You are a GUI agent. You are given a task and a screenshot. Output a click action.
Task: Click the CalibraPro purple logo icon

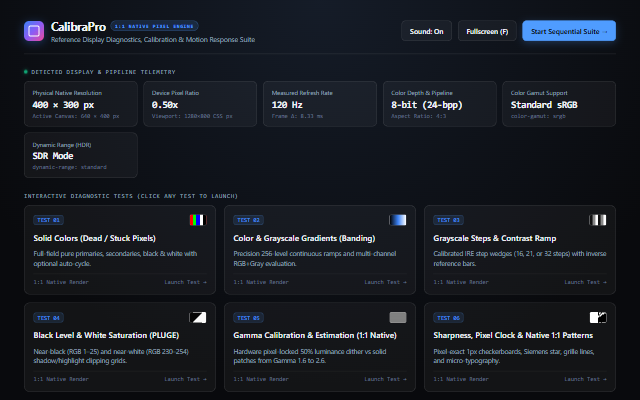[x=34, y=31]
